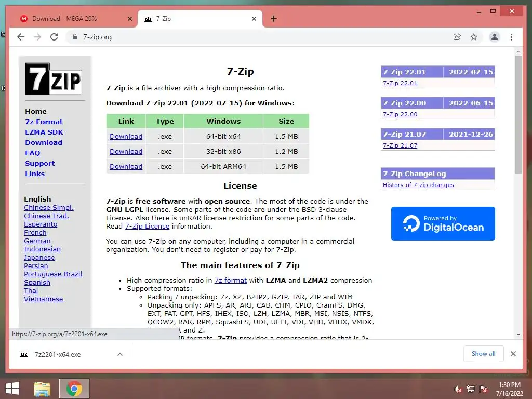Switch language to Chinese Trad.
This screenshot has width=532, height=399.
click(x=46, y=216)
